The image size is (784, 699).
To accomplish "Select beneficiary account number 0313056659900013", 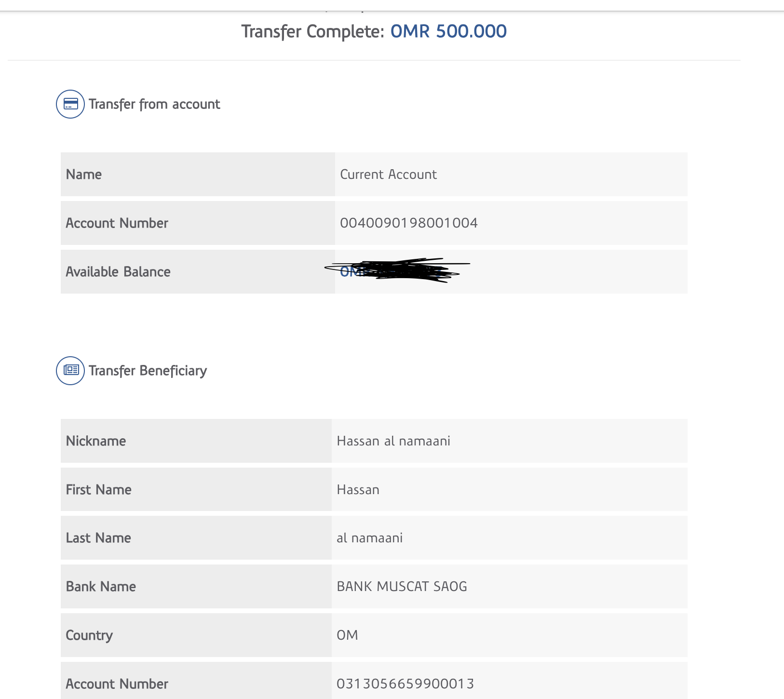I will coord(405,684).
